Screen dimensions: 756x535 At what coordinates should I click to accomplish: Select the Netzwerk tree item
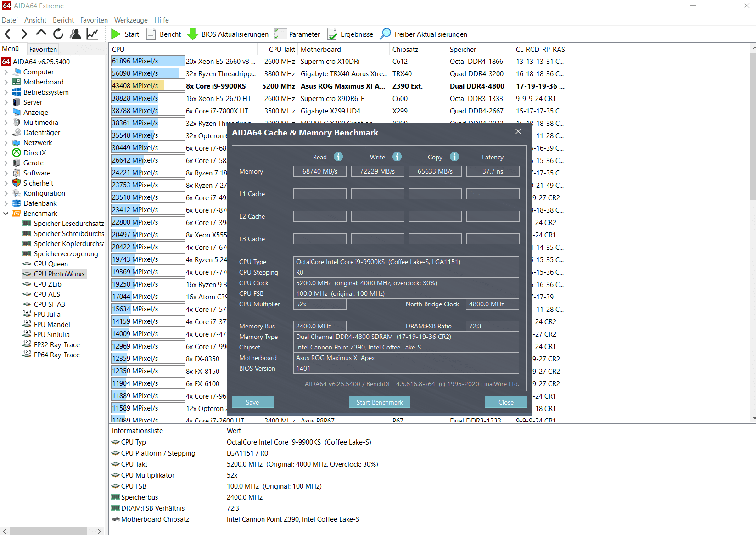click(38, 142)
